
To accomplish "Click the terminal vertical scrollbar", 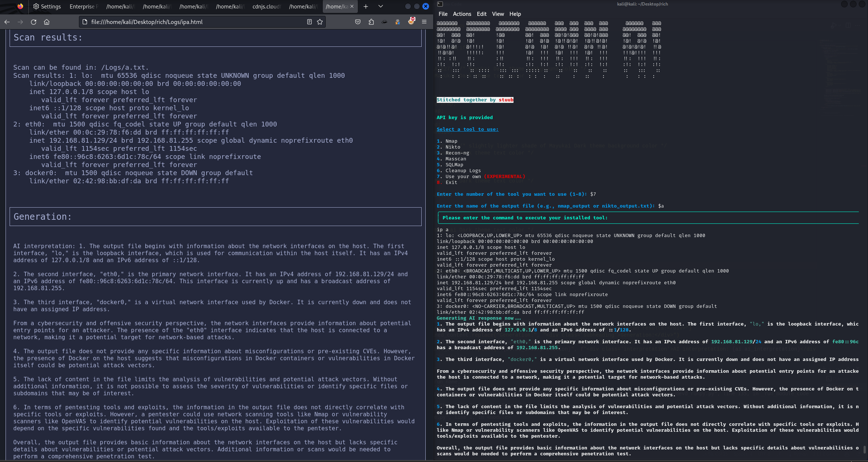I will click(x=864, y=449).
